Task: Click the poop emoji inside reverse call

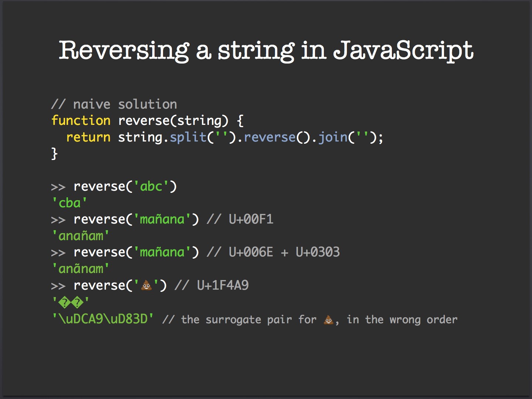Action: (x=147, y=285)
